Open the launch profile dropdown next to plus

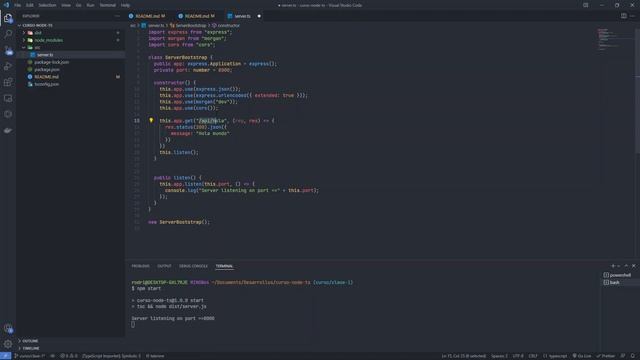point(619,266)
